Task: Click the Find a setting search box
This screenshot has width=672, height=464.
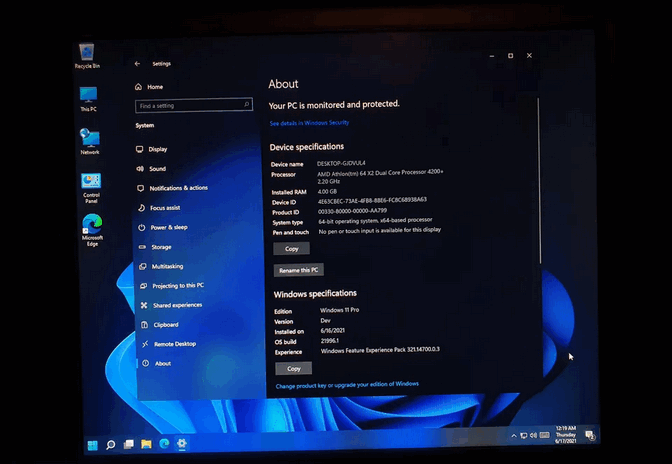Action: tap(194, 105)
